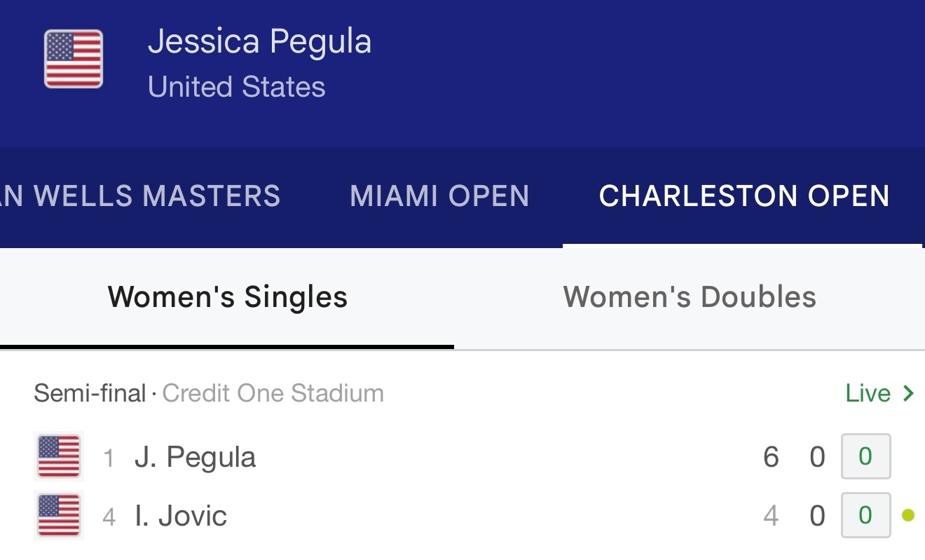
Task: Click the Semi-final round label
Action: coord(90,393)
